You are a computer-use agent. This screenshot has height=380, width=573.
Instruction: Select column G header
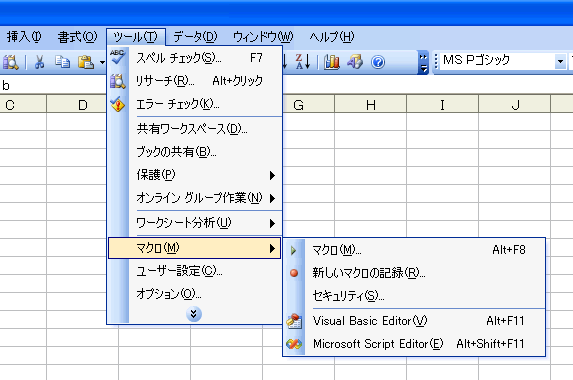point(308,105)
